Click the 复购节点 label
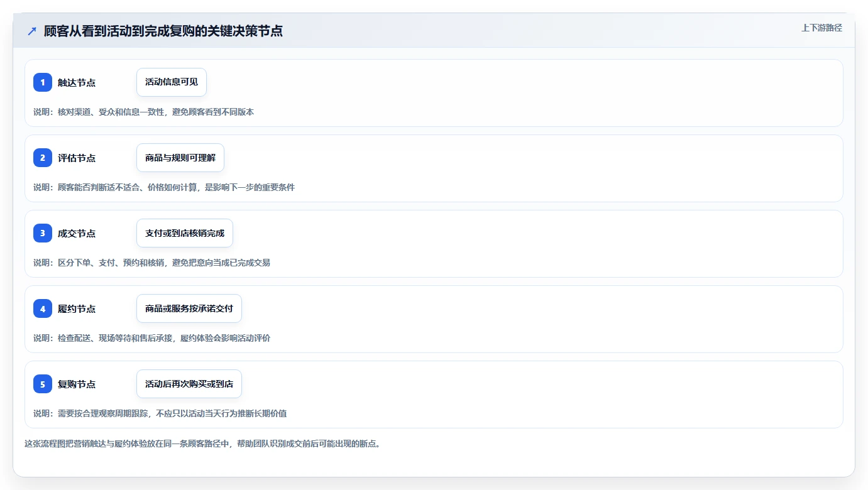This screenshot has width=868, height=490. [x=77, y=384]
